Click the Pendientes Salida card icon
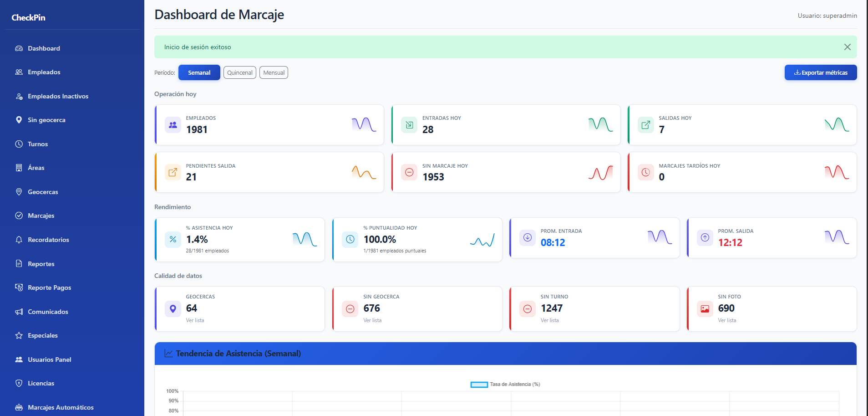Screen dimensions: 868x416 [x=173, y=172]
